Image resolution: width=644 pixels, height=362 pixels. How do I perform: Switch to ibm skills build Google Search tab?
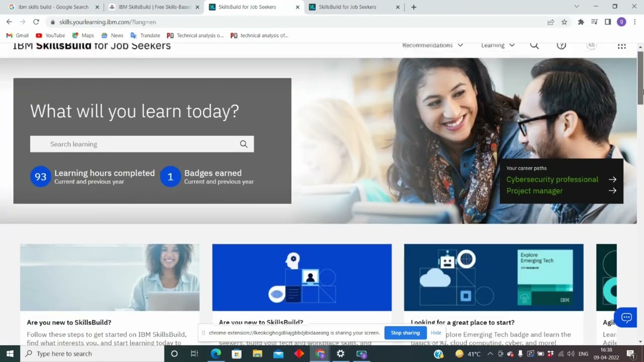(x=53, y=7)
